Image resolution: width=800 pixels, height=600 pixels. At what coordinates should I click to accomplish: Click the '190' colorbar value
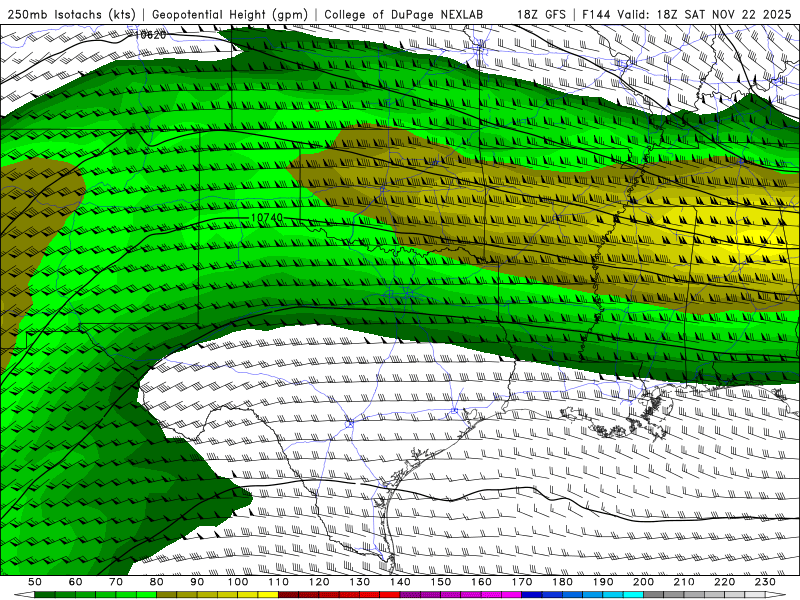[603, 582]
